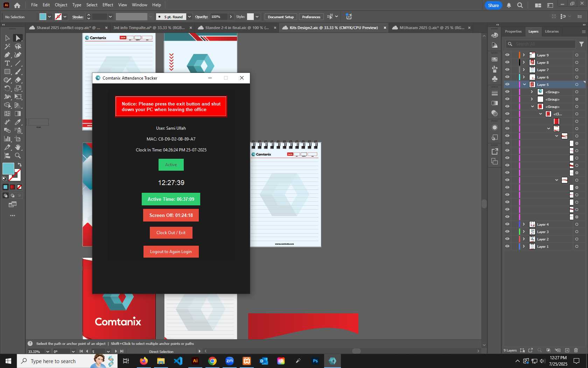
Task: Switch to Standee 2-4 in final.aic tab
Action: point(237,28)
